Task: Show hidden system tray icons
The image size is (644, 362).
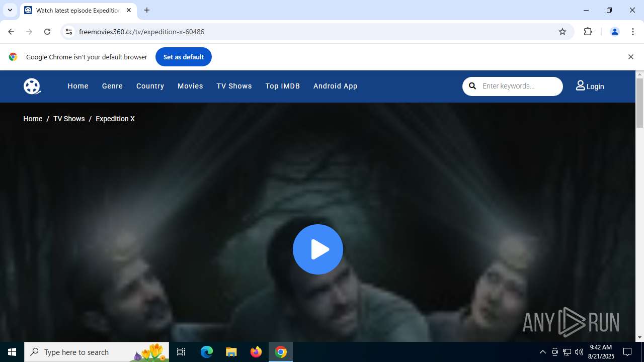Action: tap(542, 352)
